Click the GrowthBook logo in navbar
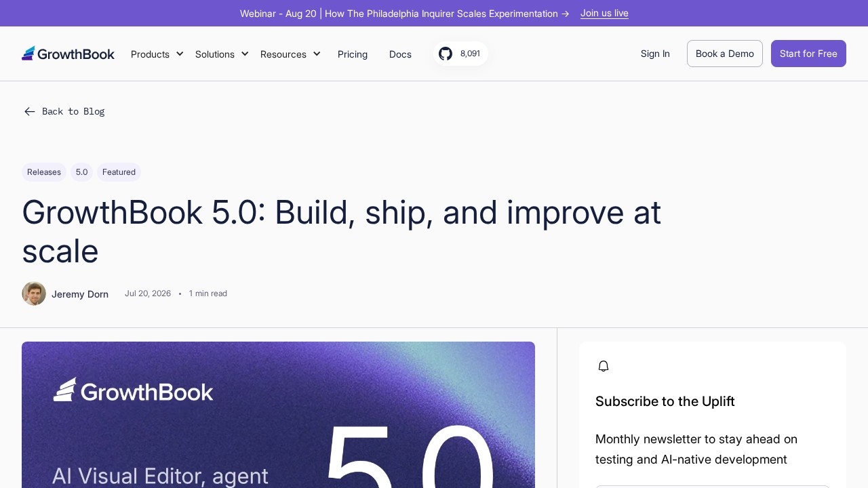This screenshot has height=488, width=868. tap(68, 54)
